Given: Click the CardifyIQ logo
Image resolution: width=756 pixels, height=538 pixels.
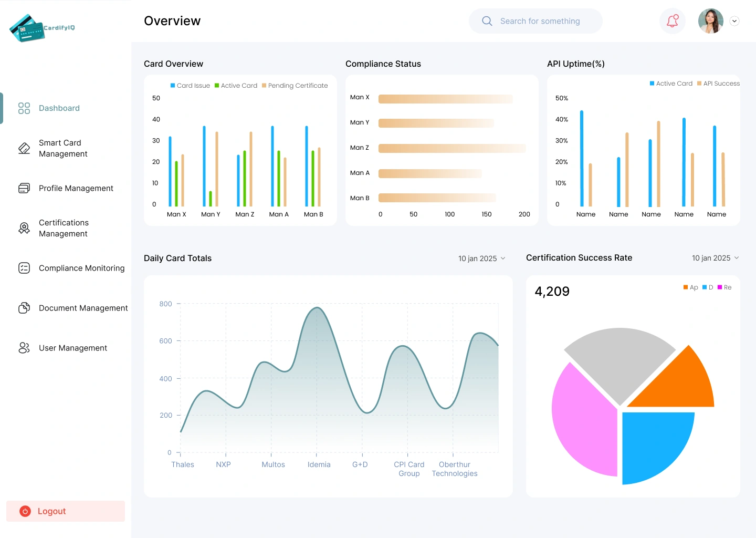Looking at the screenshot, I should point(42,28).
